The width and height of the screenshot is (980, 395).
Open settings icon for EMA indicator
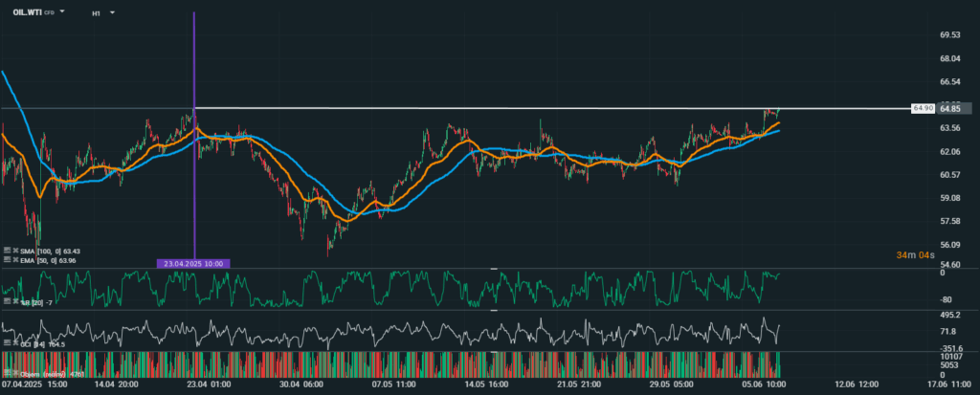tap(6, 259)
